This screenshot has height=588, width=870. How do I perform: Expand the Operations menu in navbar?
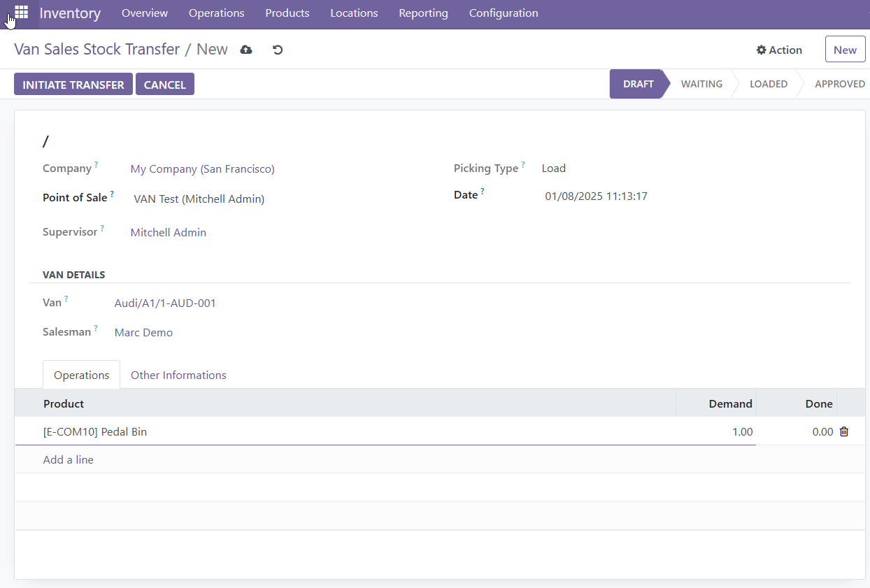pos(216,13)
